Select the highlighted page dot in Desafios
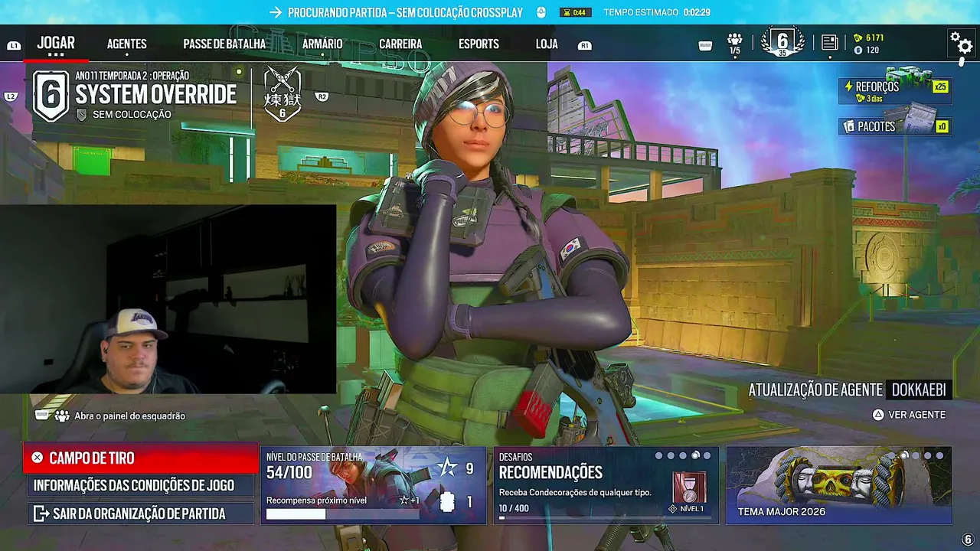 (695, 456)
